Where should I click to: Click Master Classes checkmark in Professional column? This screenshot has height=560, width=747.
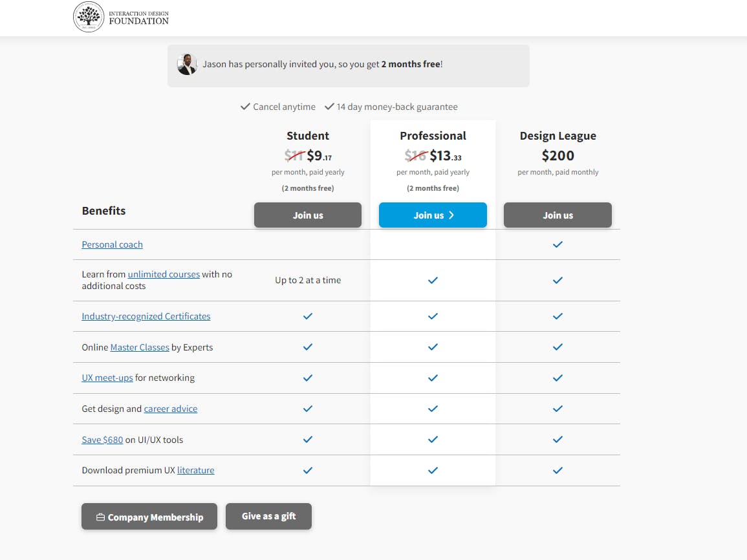(433, 347)
